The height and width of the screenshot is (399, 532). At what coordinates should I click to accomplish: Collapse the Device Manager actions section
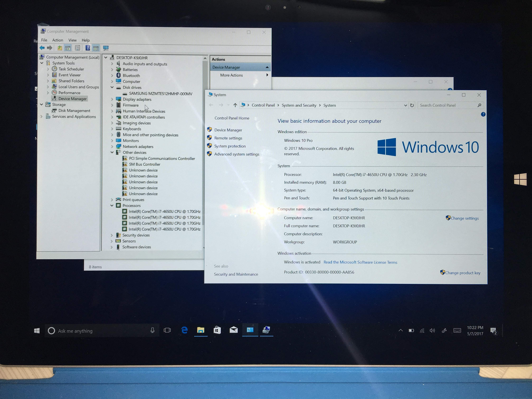(x=267, y=67)
